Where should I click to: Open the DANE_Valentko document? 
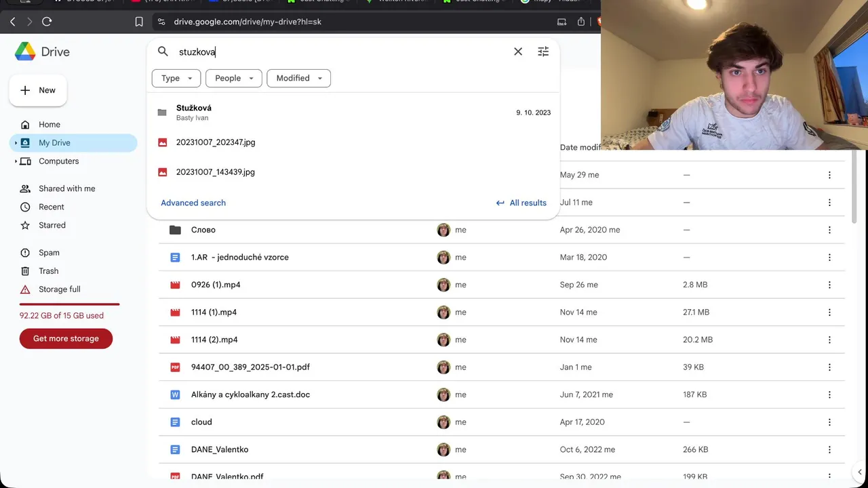[220, 449]
